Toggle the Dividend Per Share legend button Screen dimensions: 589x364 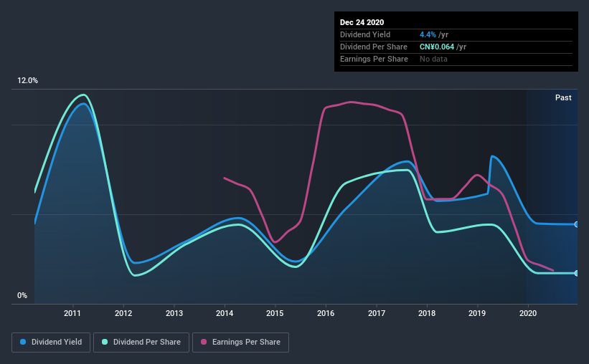pos(141,343)
